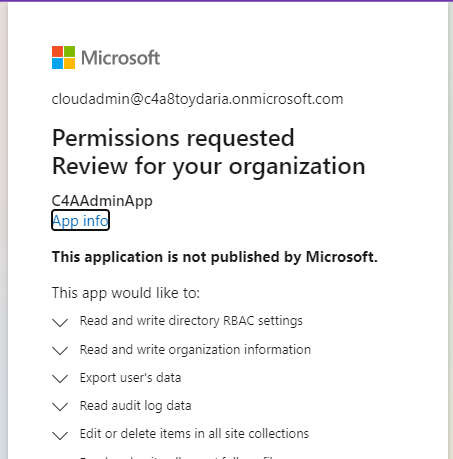This screenshot has height=459, width=453.
Task: Select 'Read and write organization information' label
Action: tap(195, 349)
